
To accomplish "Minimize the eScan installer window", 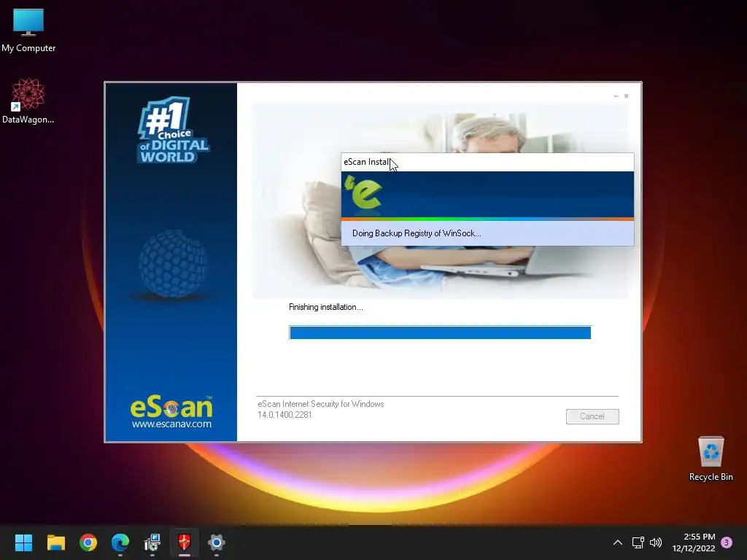I will point(616,96).
